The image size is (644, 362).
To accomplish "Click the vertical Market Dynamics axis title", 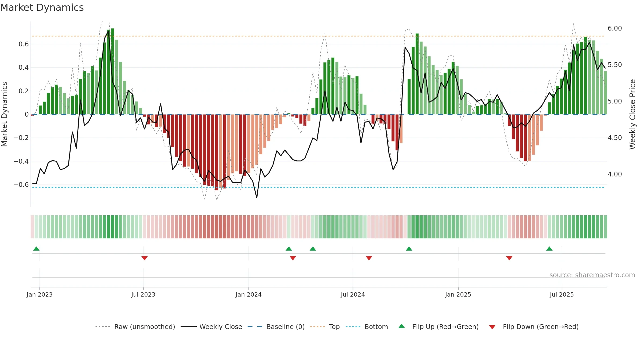I will point(5,114).
